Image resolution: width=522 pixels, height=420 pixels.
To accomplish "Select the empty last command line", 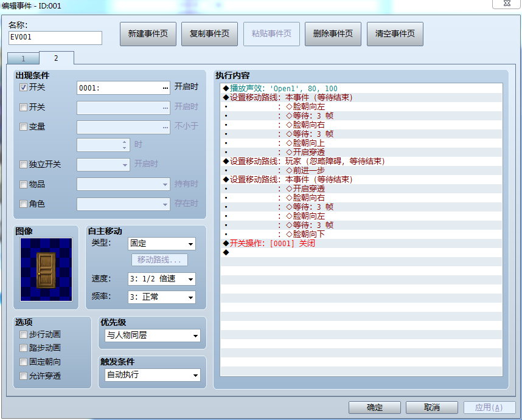I will click(x=361, y=252).
